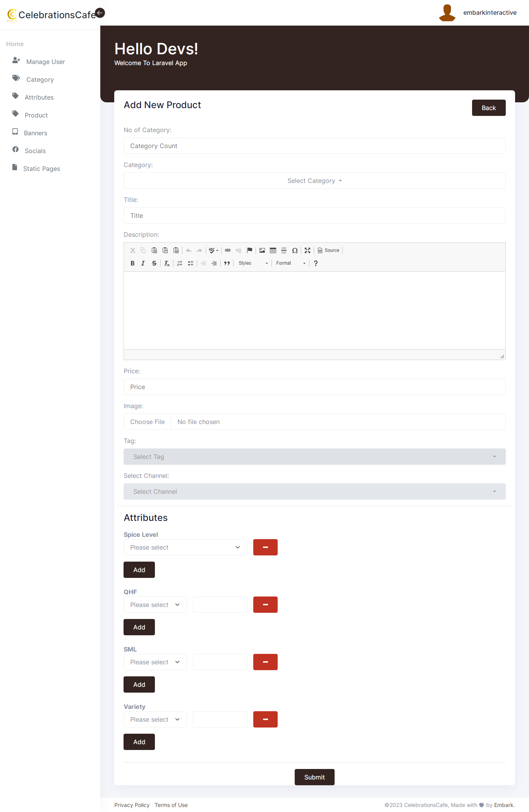
Task: Go to Static Pages in sidebar
Action: [x=41, y=169]
